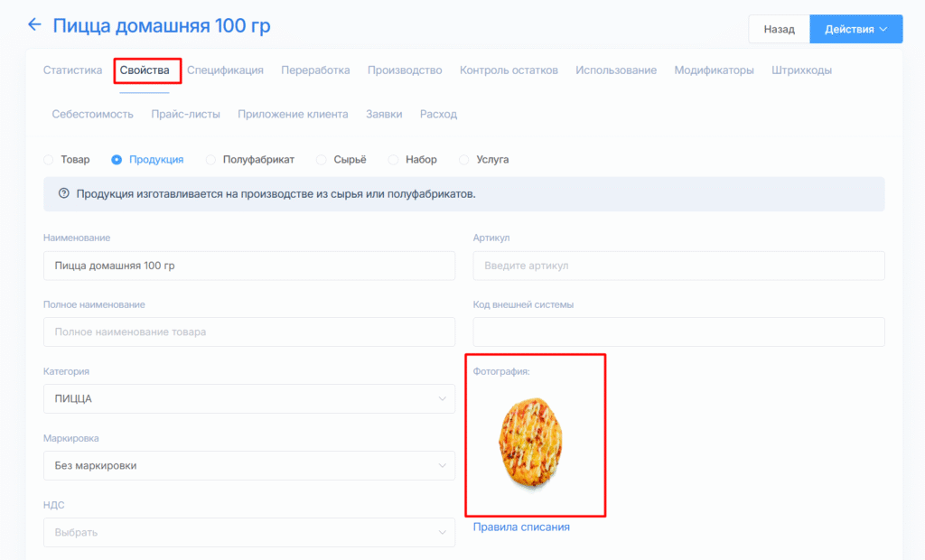Click the back arrow icon beside title
The image size is (925, 560).
34,25
